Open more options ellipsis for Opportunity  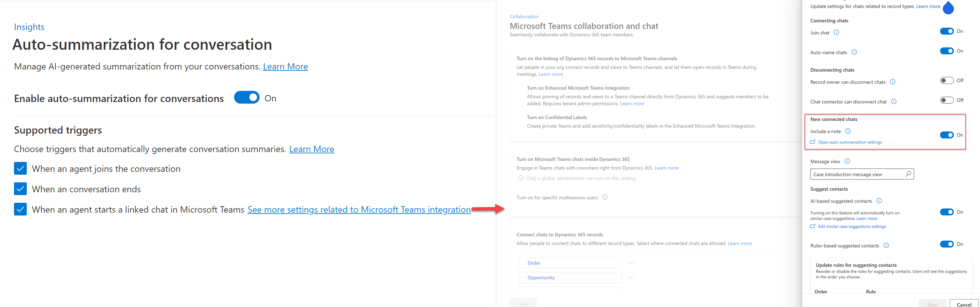tap(631, 278)
